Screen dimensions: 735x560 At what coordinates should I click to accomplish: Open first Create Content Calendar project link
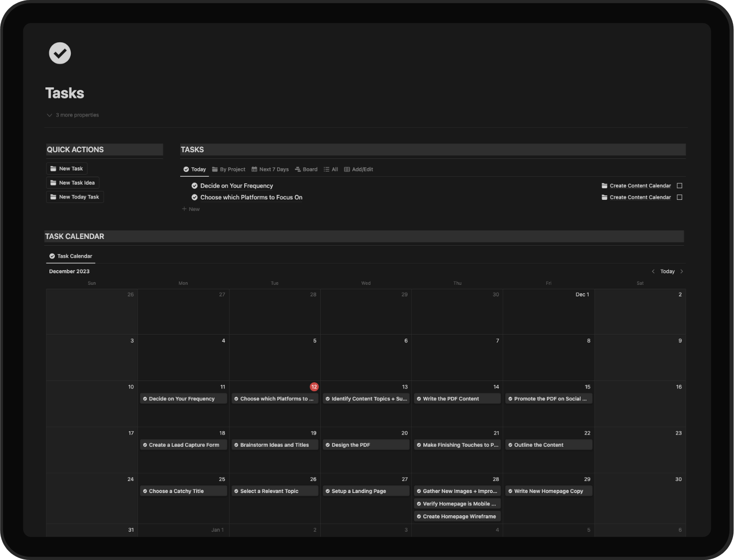pyautogui.click(x=640, y=186)
